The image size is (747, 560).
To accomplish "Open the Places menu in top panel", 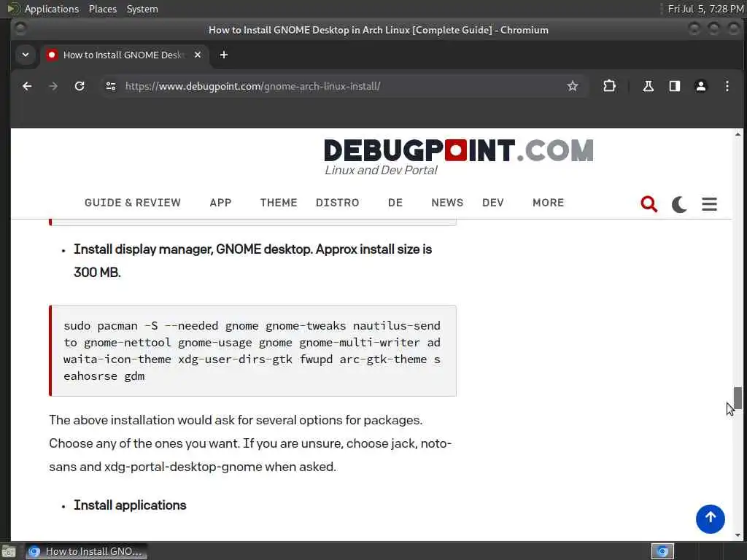I will pos(102,9).
